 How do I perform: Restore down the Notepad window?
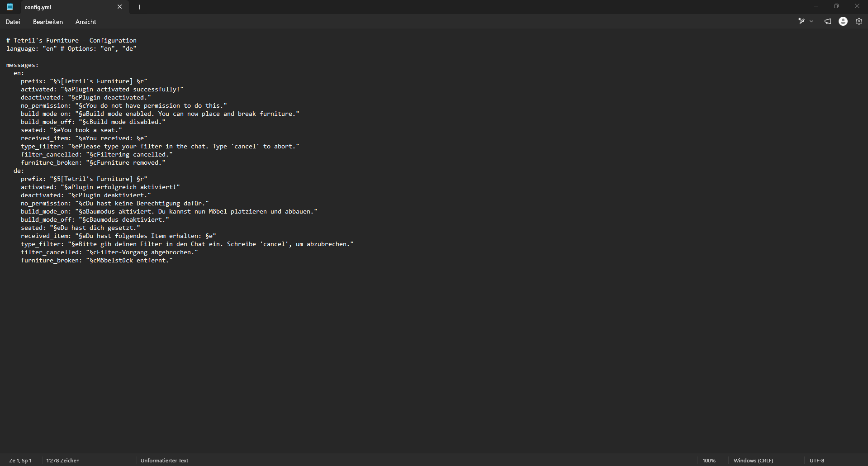(x=836, y=6)
